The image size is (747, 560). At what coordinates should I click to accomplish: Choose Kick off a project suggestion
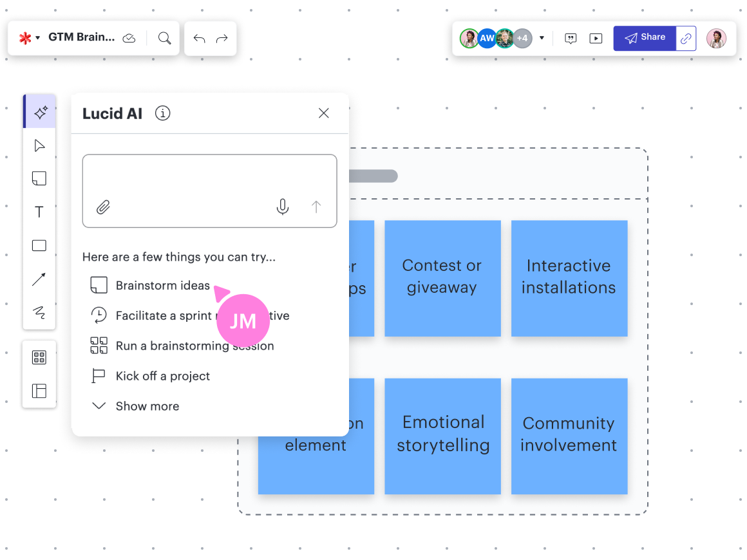point(162,376)
